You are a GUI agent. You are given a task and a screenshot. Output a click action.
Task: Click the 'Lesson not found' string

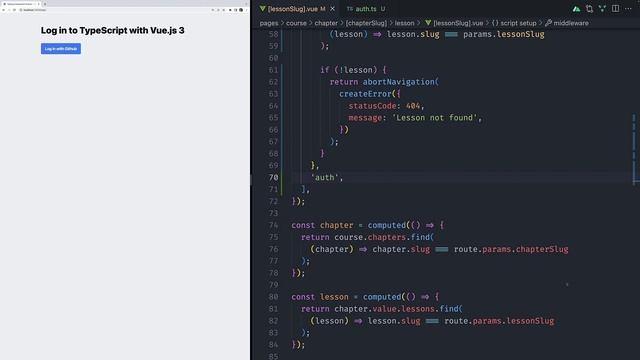[434, 118]
